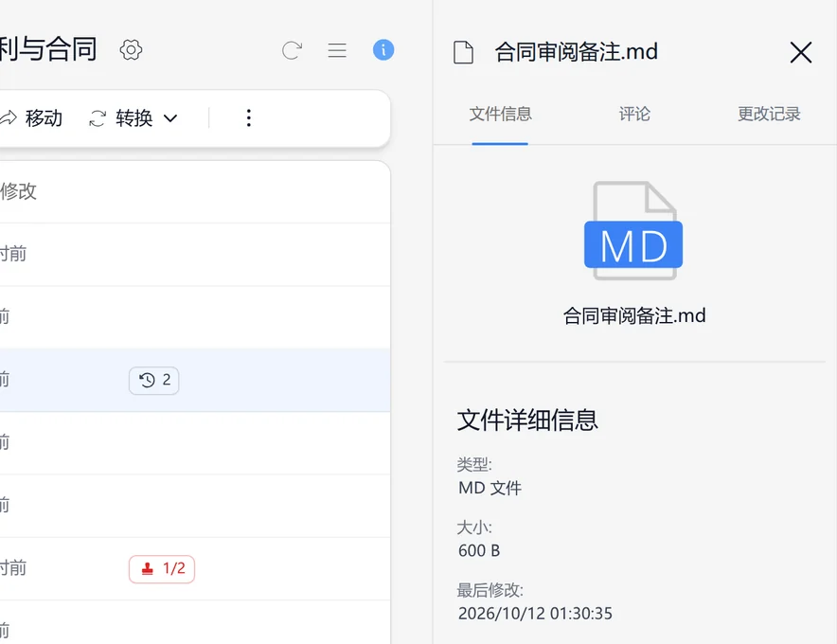This screenshot has height=644, width=837.
Task: Click the version history badge showing 2
Action: pos(153,380)
